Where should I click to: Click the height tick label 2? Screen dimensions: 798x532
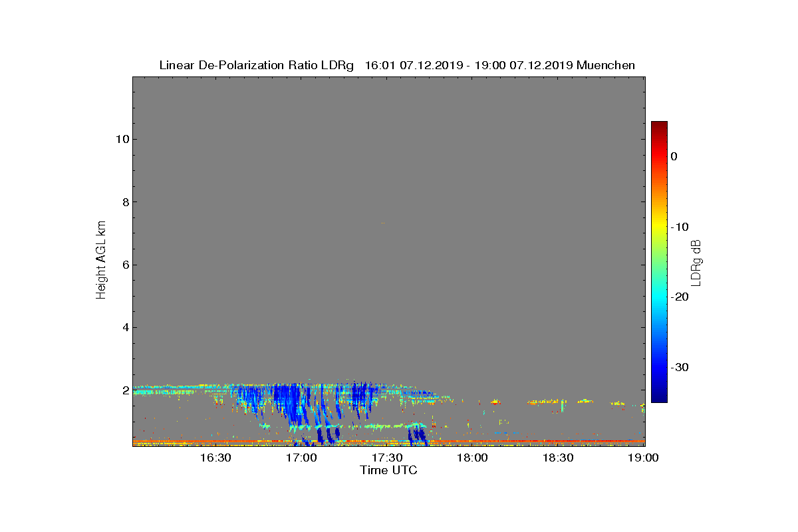(124, 390)
